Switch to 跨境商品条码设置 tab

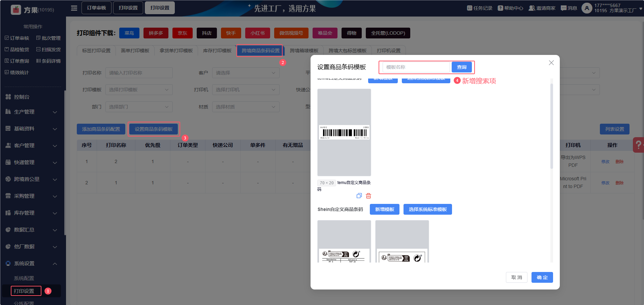click(x=261, y=51)
